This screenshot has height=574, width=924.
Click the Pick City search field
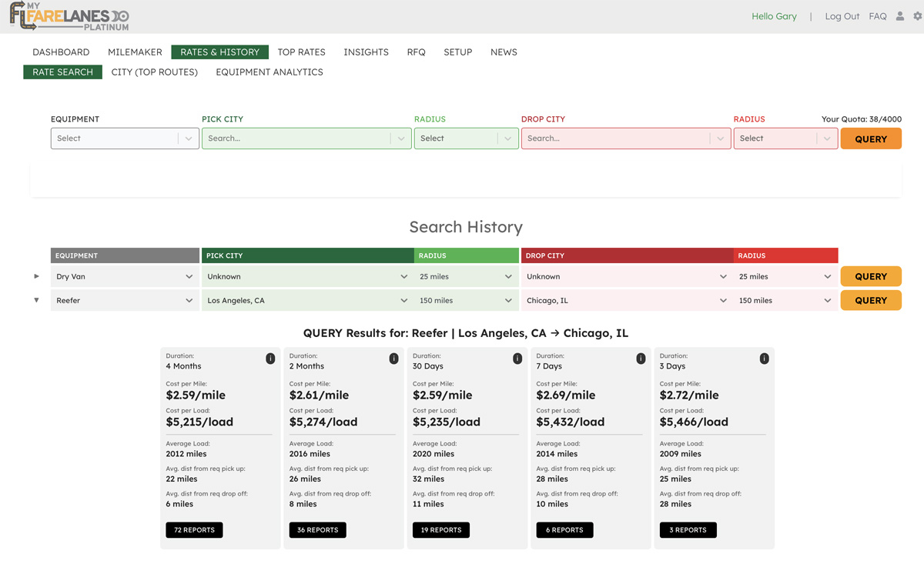(296, 138)
